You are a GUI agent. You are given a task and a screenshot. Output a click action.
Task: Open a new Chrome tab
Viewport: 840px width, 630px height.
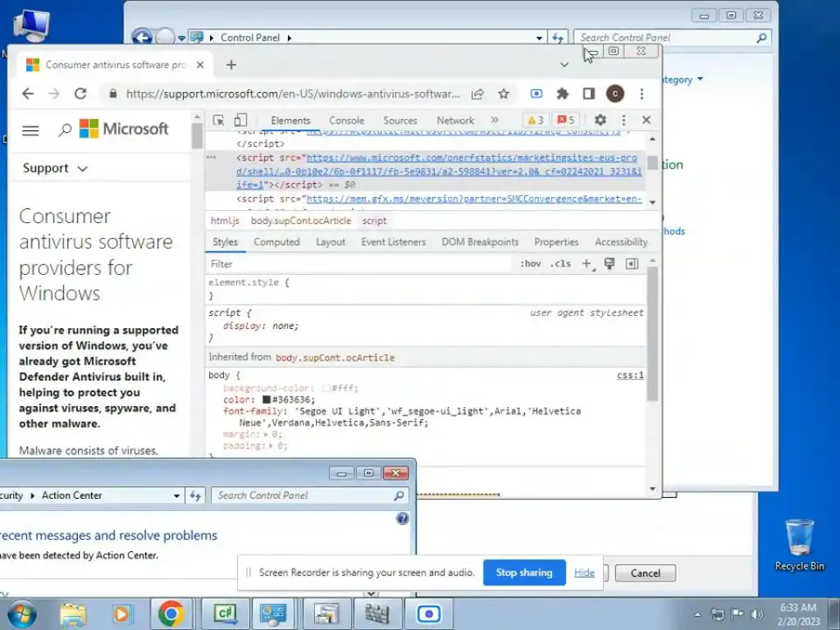(231, 65)
